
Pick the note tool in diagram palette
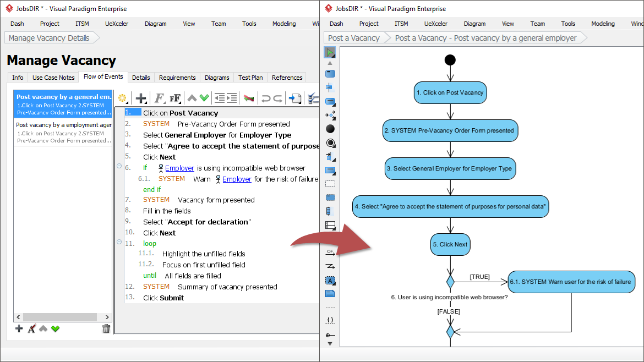coord(330,293)
